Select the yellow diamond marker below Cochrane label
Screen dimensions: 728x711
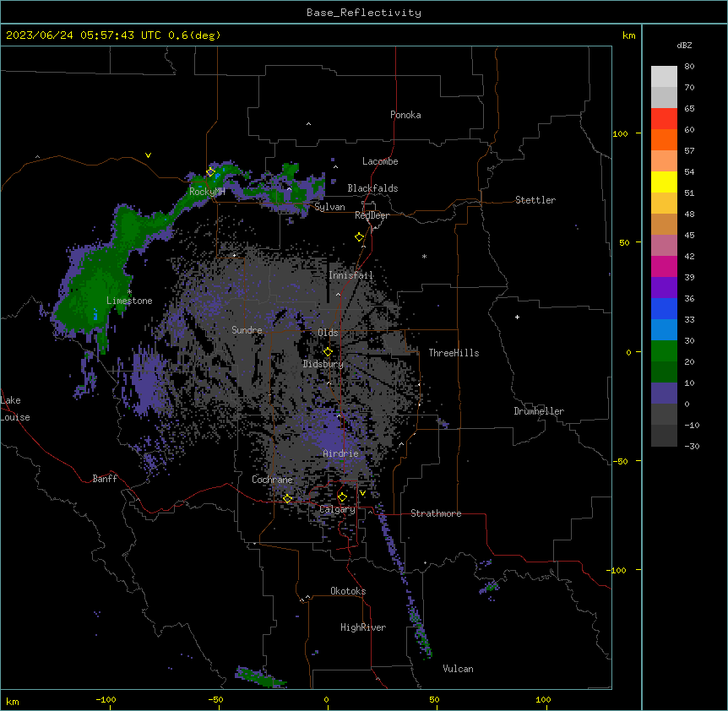(287, 499)
